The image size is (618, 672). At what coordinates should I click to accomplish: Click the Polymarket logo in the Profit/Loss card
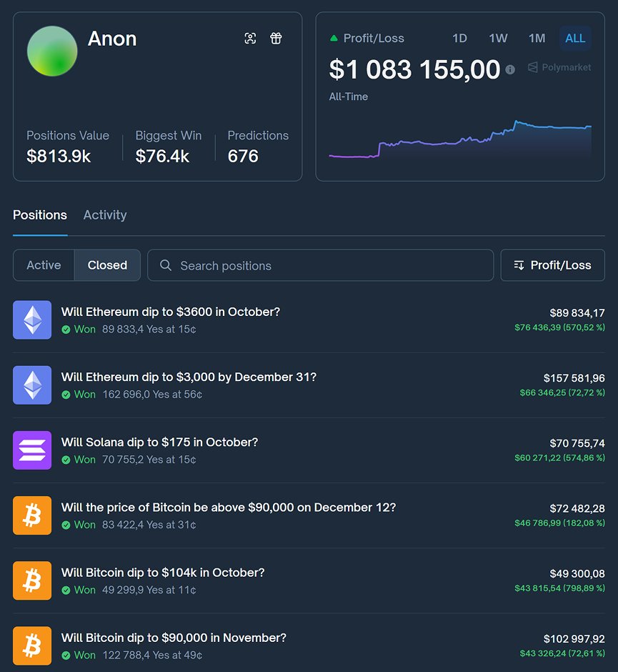pos(559,67)
